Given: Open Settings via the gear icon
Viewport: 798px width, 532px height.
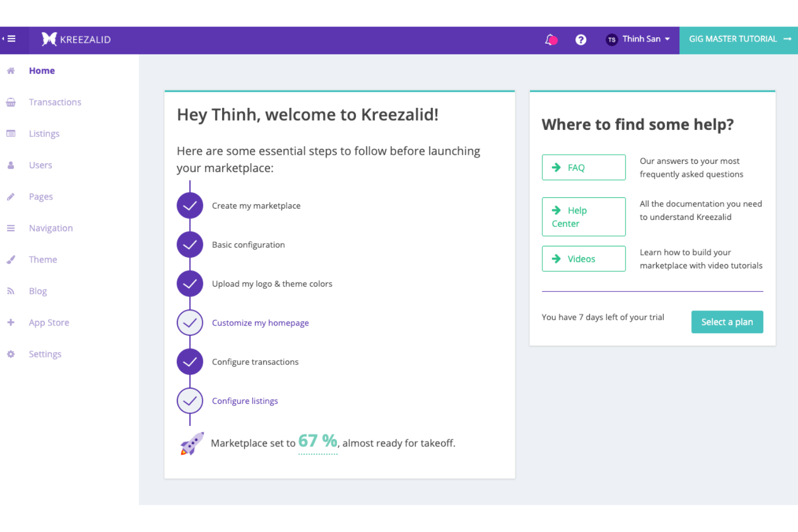Looking at the screenshot, I should (11, 354).
